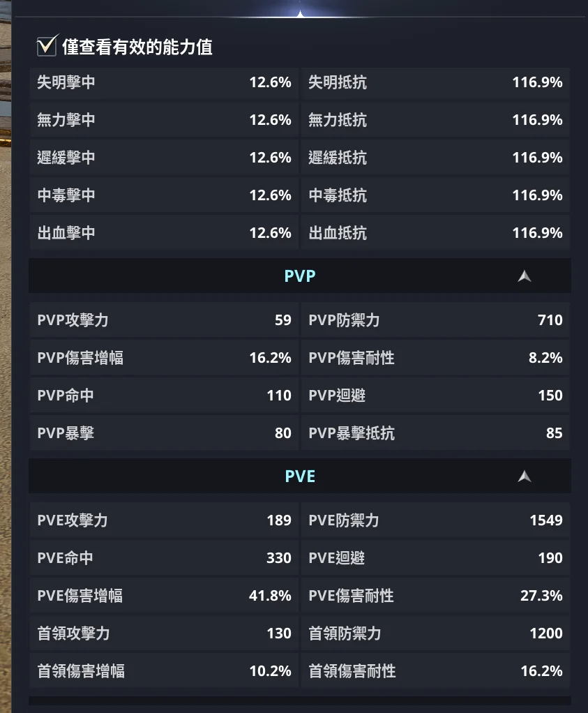This screenshot has width=588, height=713.
Task: Select the 出血抵抗 stat row
Action: (x=435, y=233)
